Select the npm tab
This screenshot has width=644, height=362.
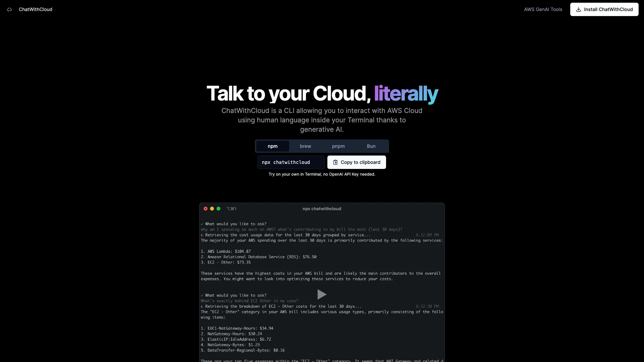(272, 146)
